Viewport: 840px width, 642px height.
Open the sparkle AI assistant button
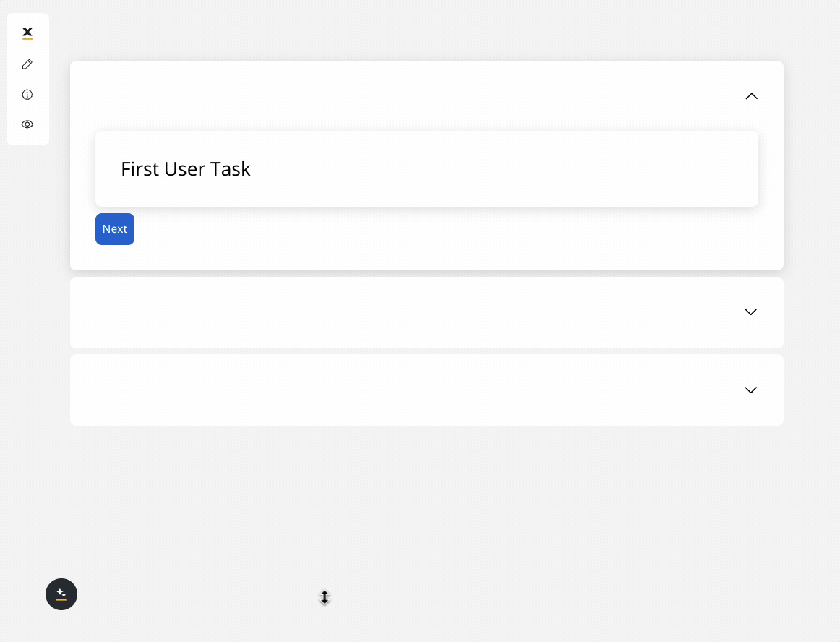(61, 594)
